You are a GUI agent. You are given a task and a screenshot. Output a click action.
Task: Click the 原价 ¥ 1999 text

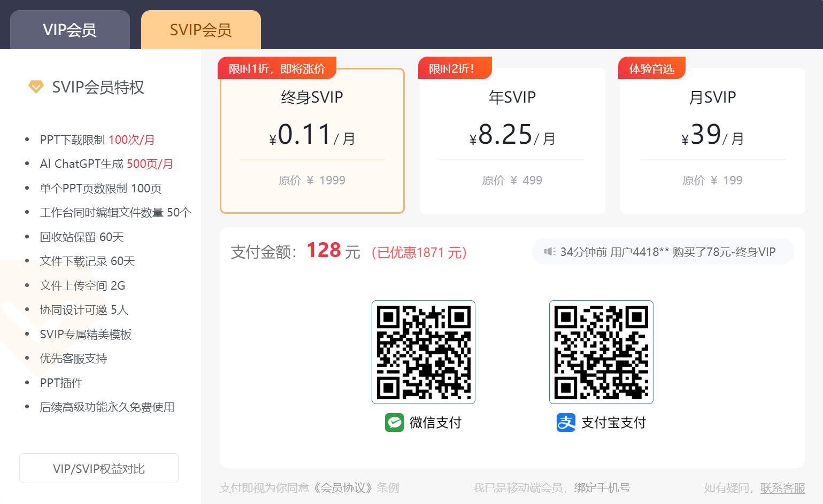(312, 181)
